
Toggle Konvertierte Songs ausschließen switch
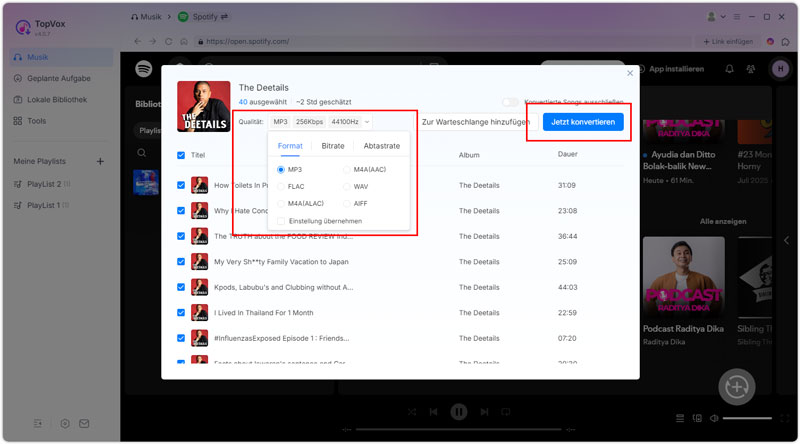tap(510, 102)
